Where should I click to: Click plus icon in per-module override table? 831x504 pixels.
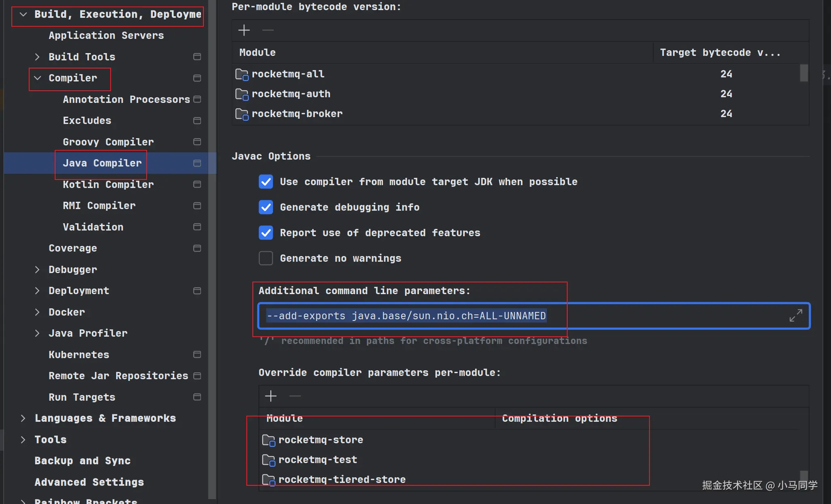tap(271, 396)
